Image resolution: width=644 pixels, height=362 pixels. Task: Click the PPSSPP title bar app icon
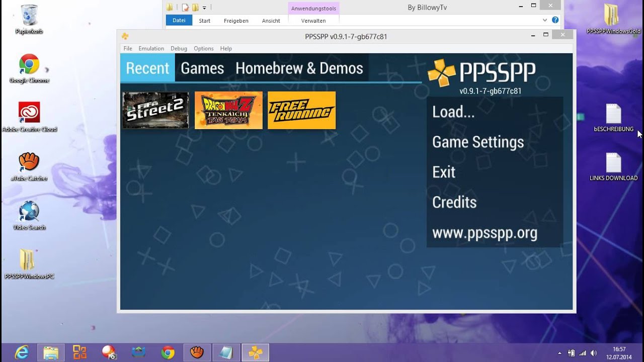[x=125, y=36]
